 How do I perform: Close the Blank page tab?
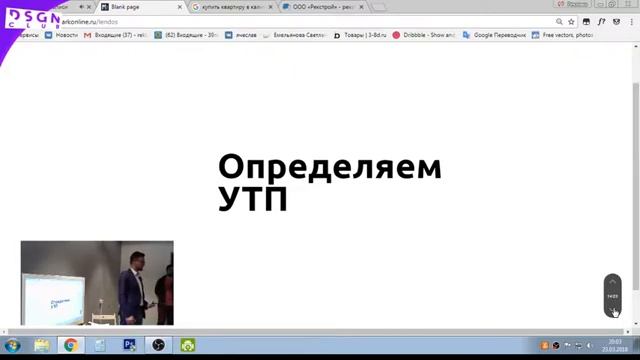point(180,7)
